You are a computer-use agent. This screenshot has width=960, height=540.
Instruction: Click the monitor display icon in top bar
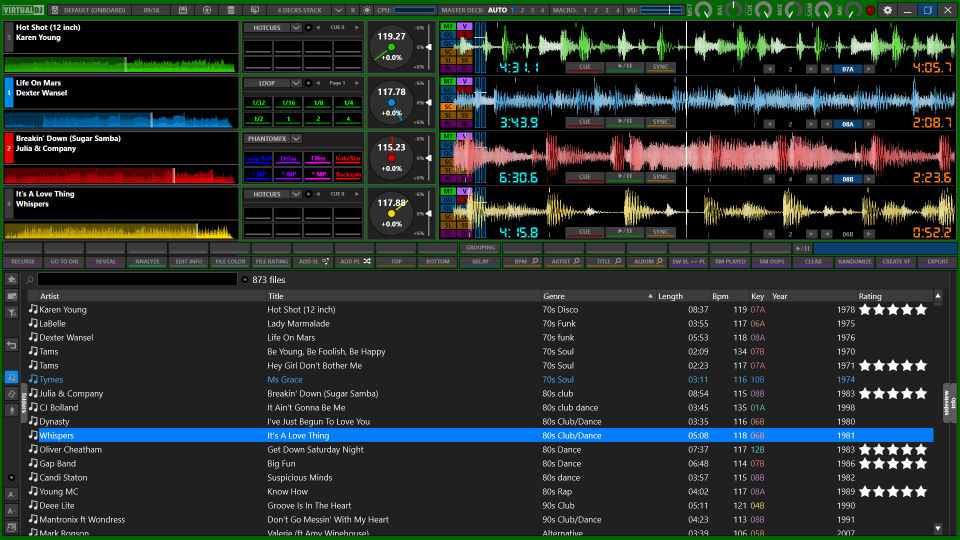click(x=255, y=10)
